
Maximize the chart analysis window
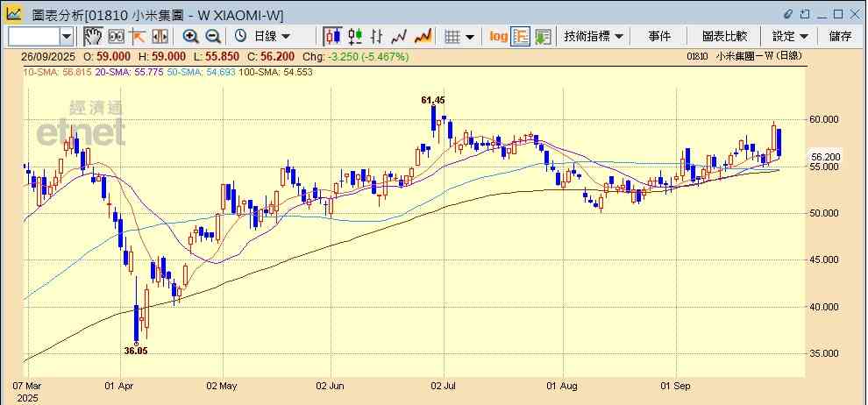(837, 13)
